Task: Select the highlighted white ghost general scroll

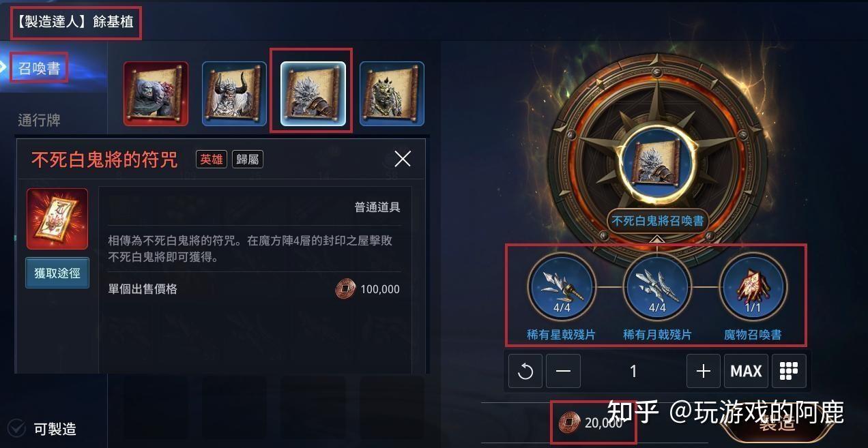Action: point(313,93)
